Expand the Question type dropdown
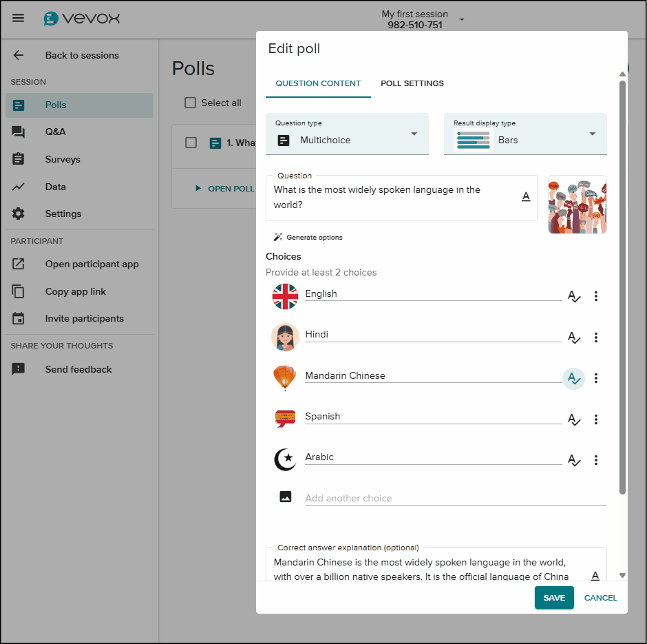 coord(414,134)
